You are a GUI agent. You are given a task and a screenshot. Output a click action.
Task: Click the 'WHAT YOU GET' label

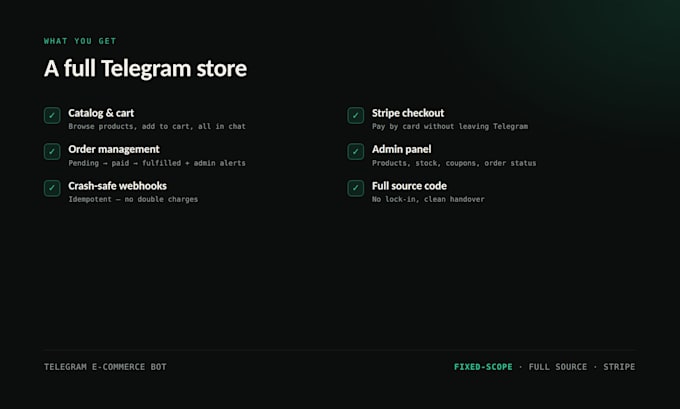click(80, 41)
